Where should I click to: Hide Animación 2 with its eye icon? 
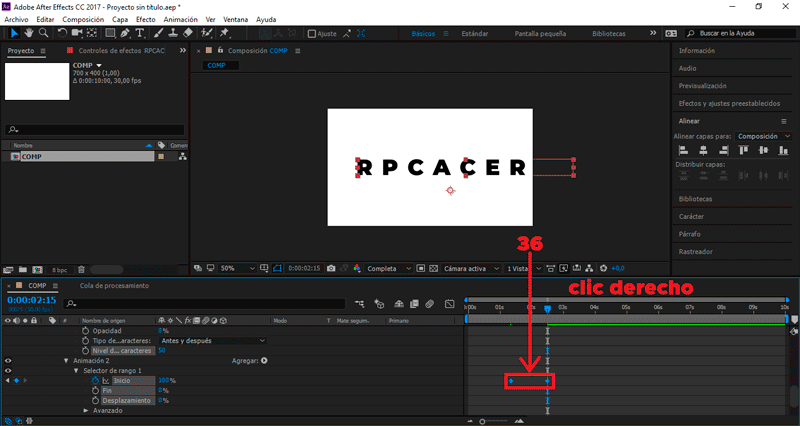[x=8, y=361]
